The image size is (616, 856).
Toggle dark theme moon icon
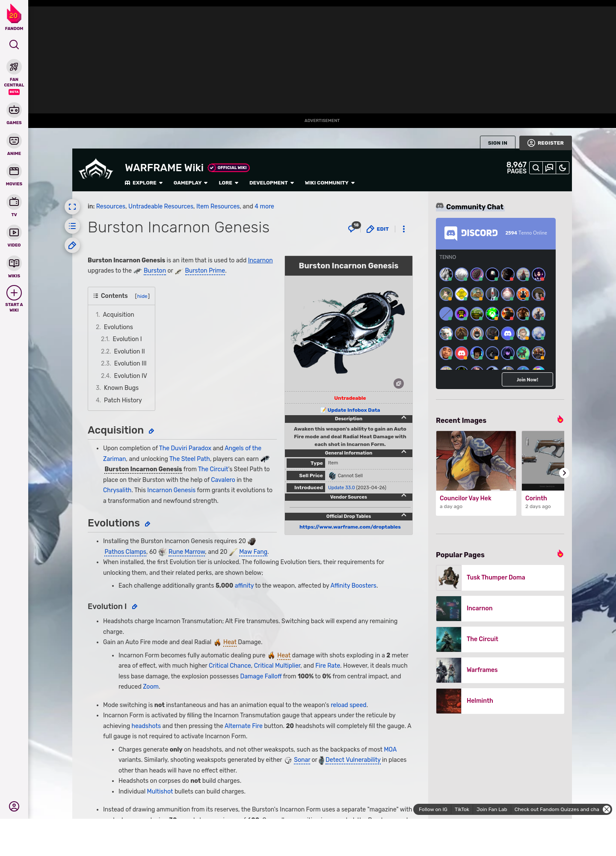point(563,168)
